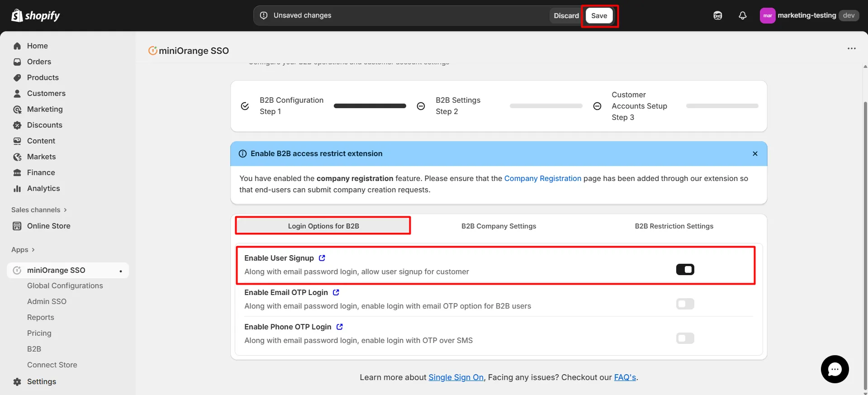Click the Content sidebar icon

[x=17, y=141]
